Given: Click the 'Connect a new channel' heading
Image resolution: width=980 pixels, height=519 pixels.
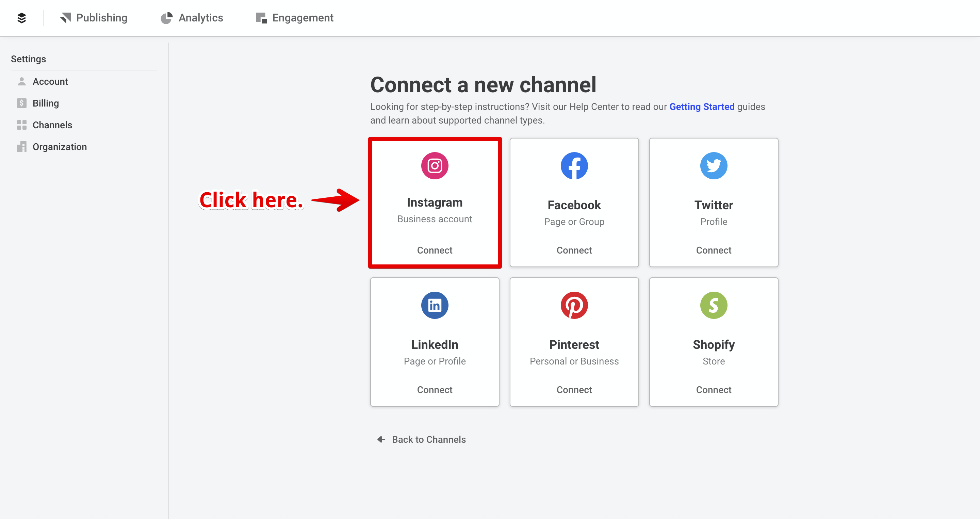Looking at the screenshot, I should tap(483, 84).
